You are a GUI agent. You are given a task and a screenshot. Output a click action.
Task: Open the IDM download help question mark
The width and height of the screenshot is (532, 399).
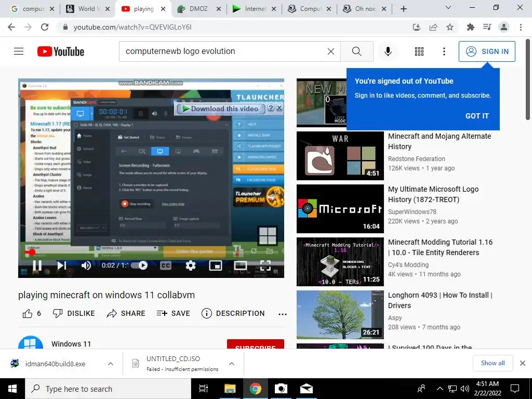[271, 108]
